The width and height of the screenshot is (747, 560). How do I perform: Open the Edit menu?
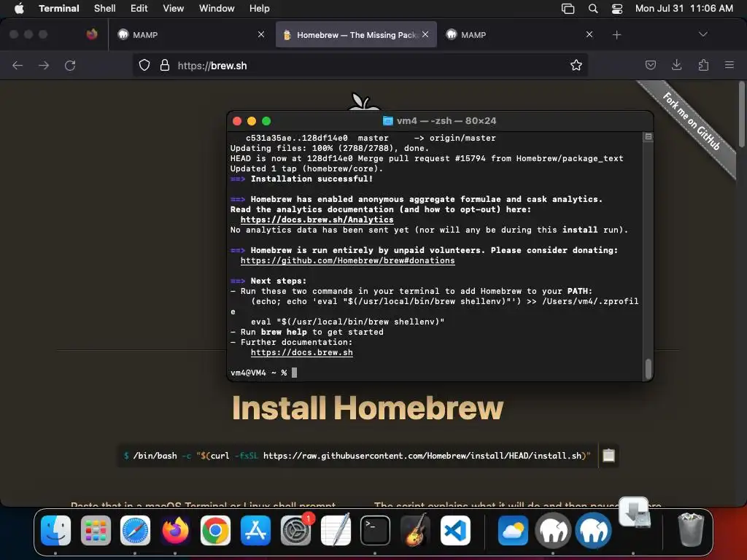[139, 8]
